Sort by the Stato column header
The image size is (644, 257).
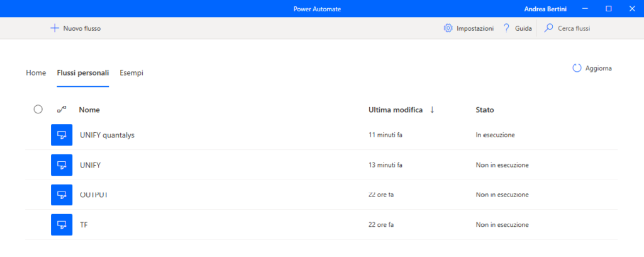tap(485, 110)
